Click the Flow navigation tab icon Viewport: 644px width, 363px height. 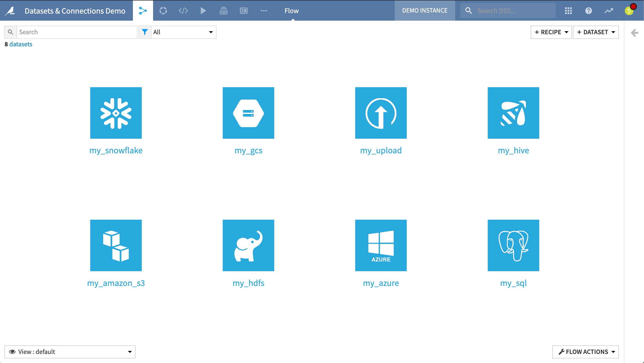point(143,11)
